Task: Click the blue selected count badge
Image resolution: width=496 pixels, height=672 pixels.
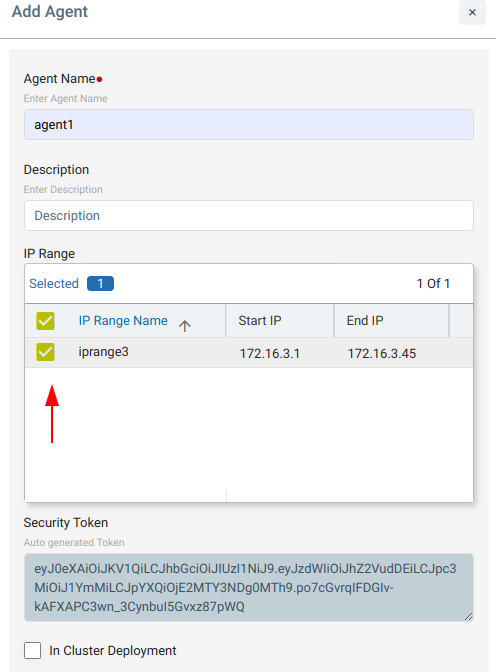Action: point(100,283)
